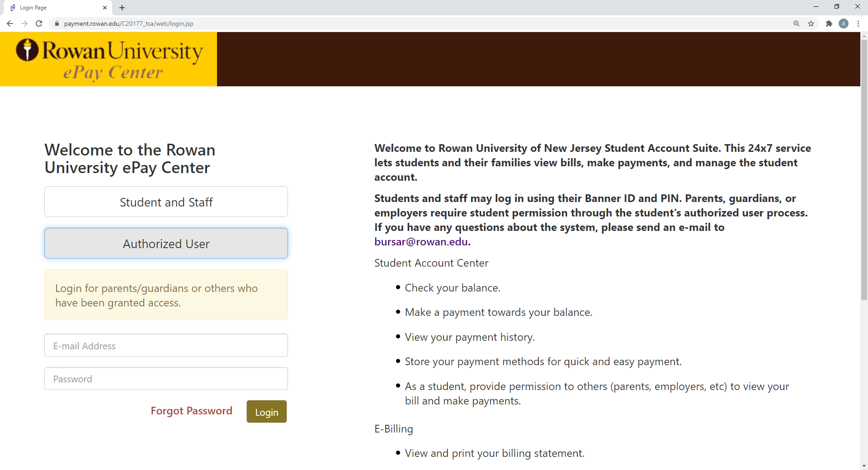The width and height of the screenshot is (868, 470).
Task: Bookmark this page with the star icon
Action: click(x=811, y=23)
